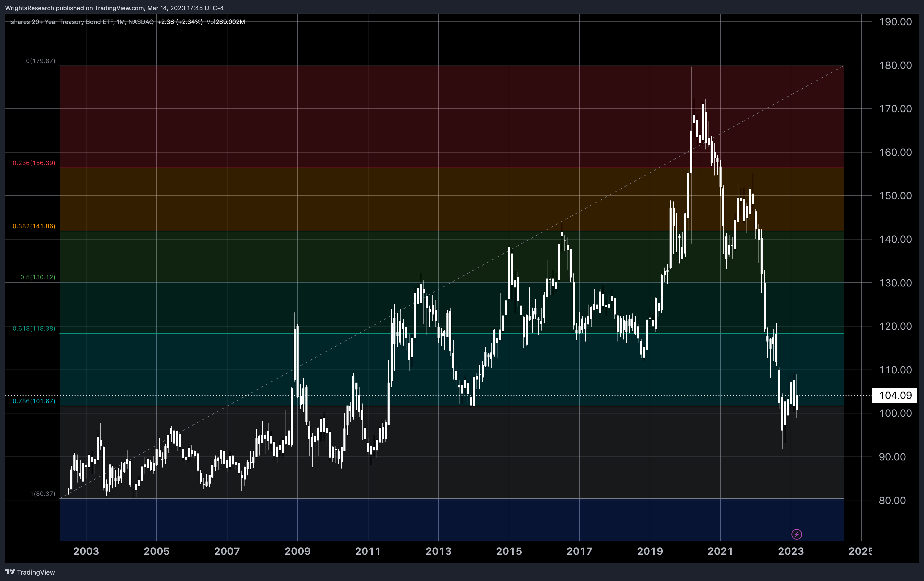Viewport: 924px width, 581px height.
Task: Click the 2021 time axis label
Action: coord(720,551)
